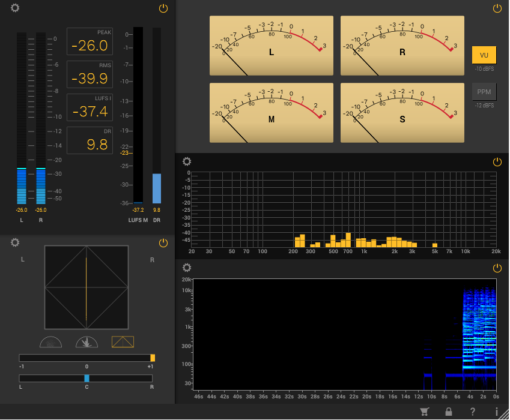Open the spectrogram panel settings gear
This screenshot has width=510, height=420.
[187, 268]
